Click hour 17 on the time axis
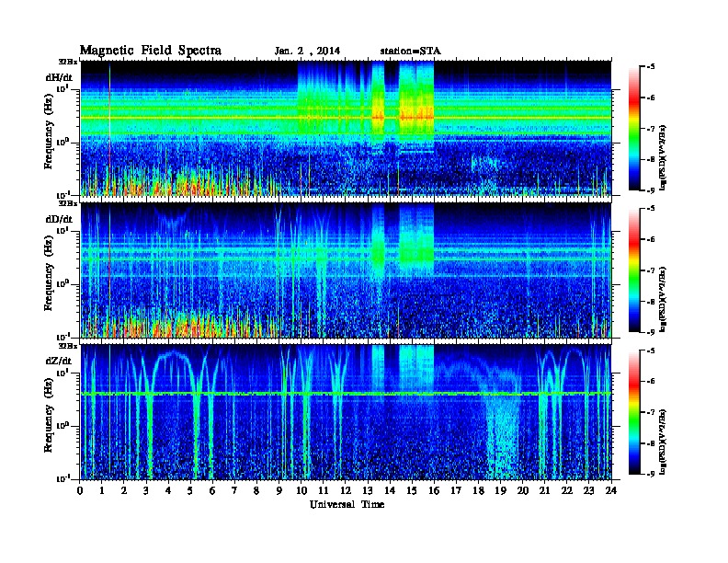 pos(456,490)
